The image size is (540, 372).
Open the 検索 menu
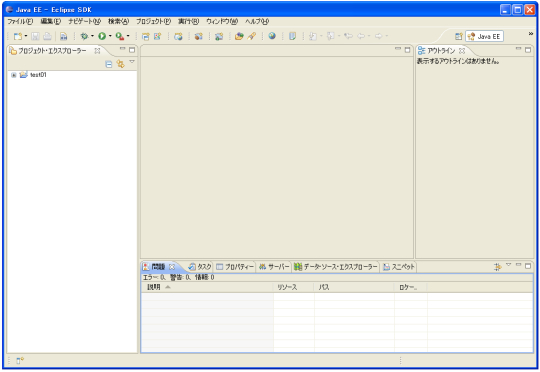118,21
